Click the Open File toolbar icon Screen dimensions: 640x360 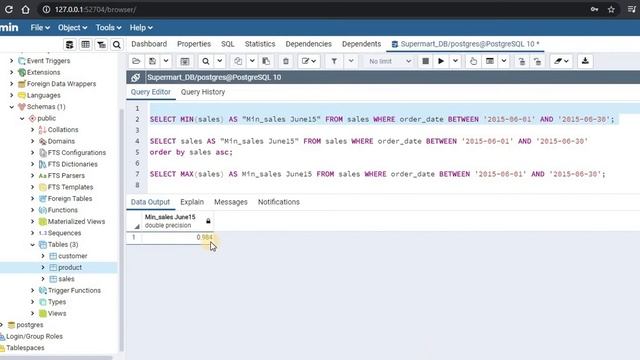pyautogui.click(x=136, y=61)
